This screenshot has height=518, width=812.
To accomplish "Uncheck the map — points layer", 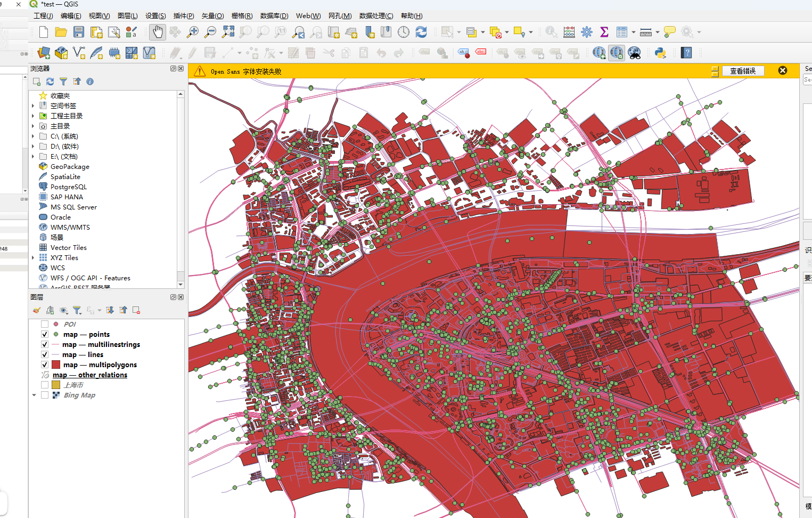I will tap(45, 334).
